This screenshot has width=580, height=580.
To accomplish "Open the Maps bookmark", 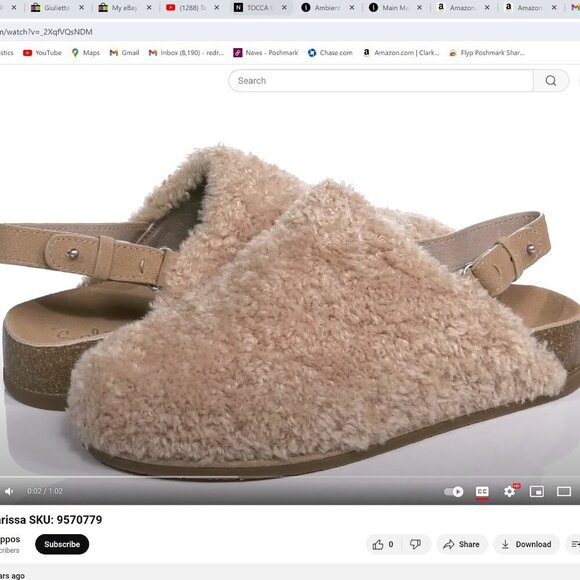I will point(86,53).
